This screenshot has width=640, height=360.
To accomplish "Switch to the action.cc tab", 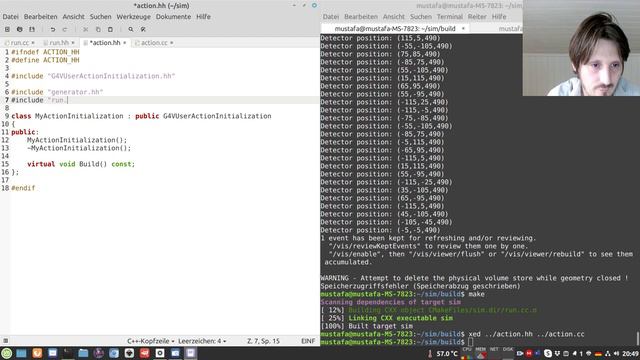I will [154, 43].
